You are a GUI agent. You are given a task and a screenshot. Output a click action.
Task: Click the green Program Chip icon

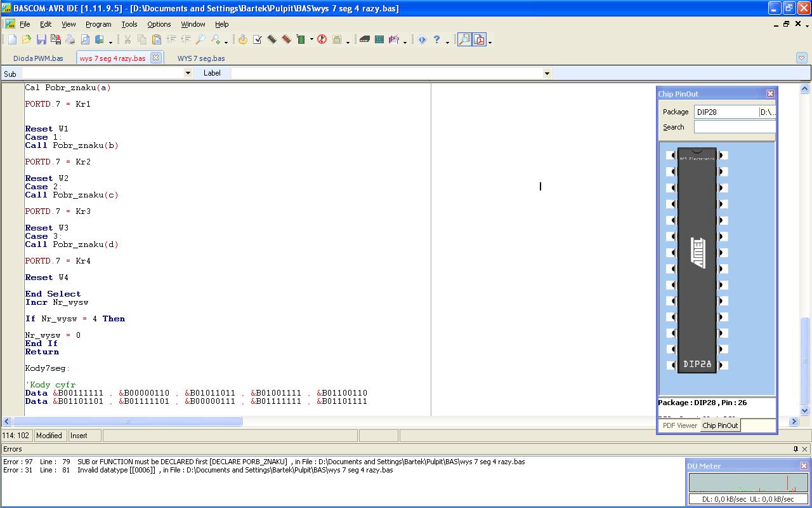pyautogui.click(x=301, y=40)
